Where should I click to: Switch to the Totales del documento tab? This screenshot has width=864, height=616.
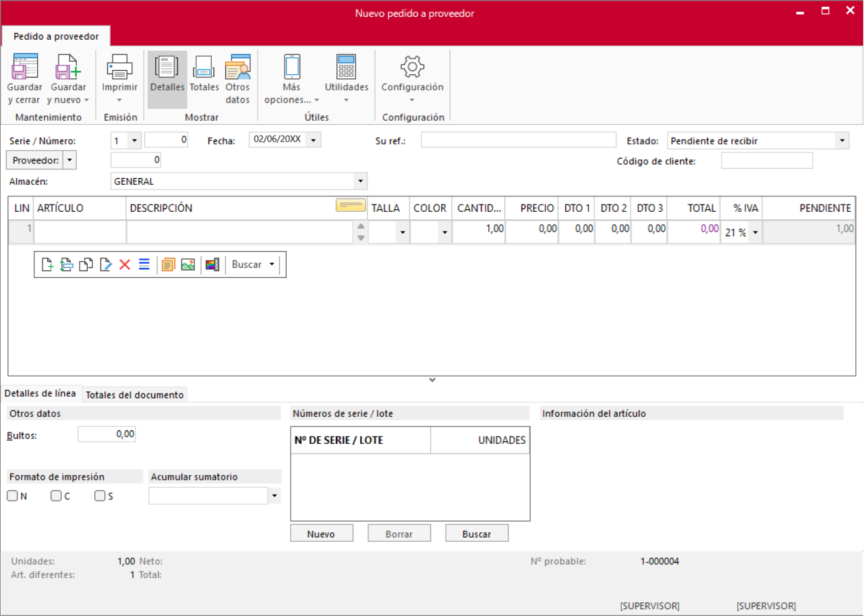pos(135,395)
